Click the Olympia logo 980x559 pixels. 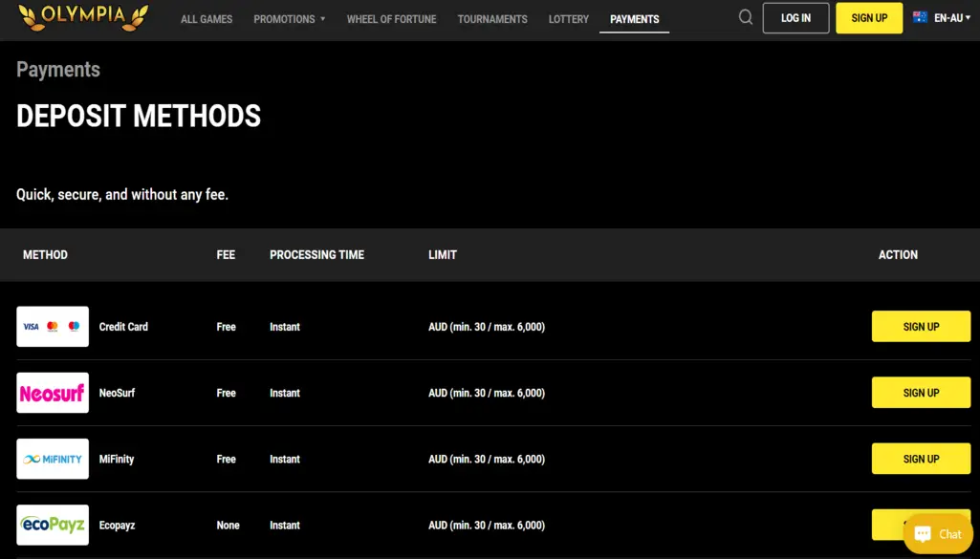pos(84,17)
